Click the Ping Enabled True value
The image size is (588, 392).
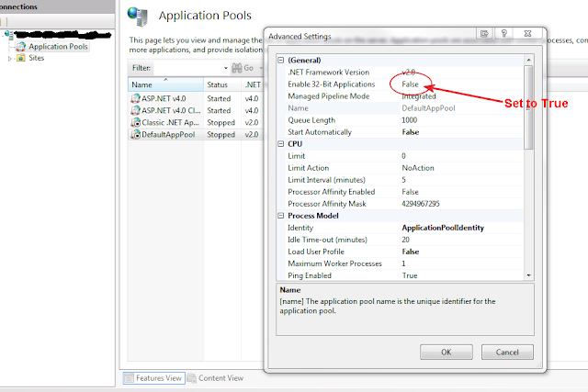pyautogui.click(x=410, y=275)
